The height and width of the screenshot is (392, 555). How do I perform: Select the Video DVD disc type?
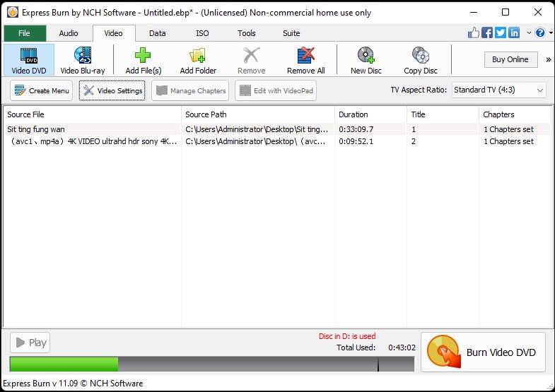[x=29, y=59]
